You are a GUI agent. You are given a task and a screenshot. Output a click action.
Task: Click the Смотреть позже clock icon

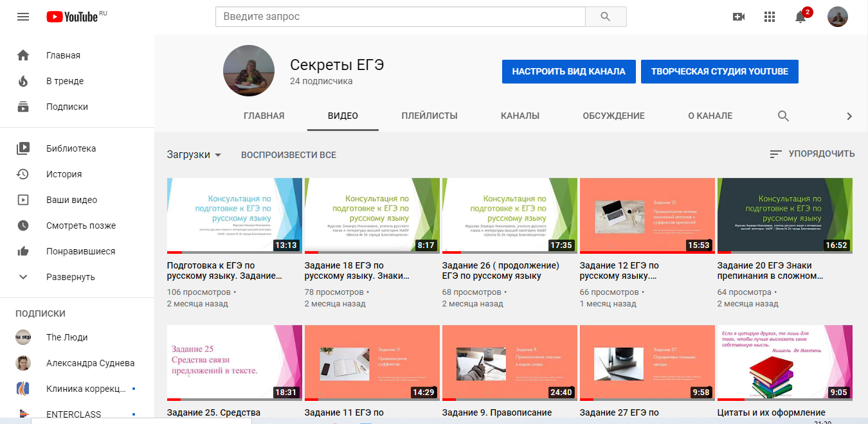click(x=23, y=225)
